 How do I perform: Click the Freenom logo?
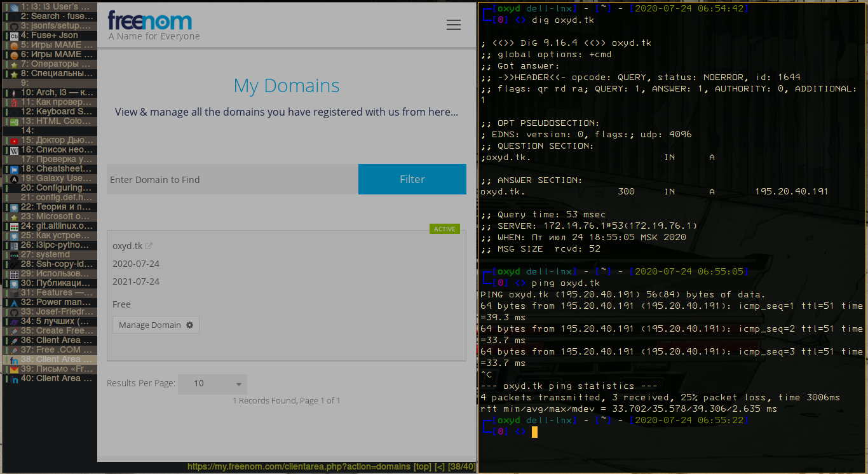[150, 20]
